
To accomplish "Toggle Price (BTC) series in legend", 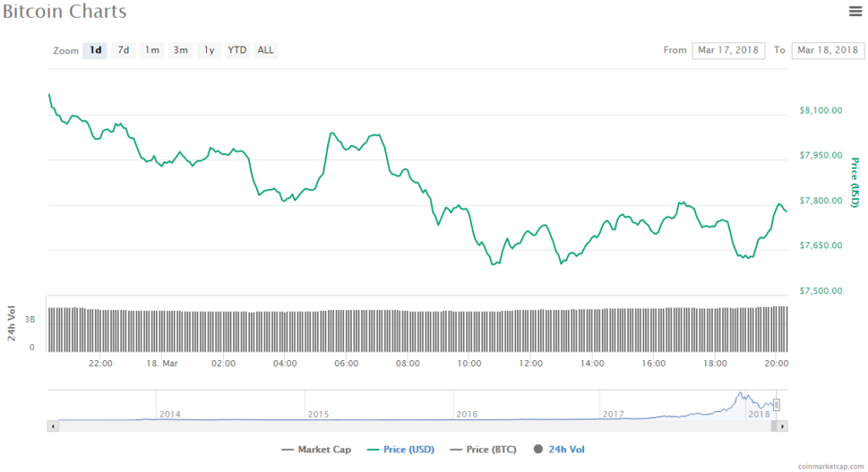I will [488, 450].
